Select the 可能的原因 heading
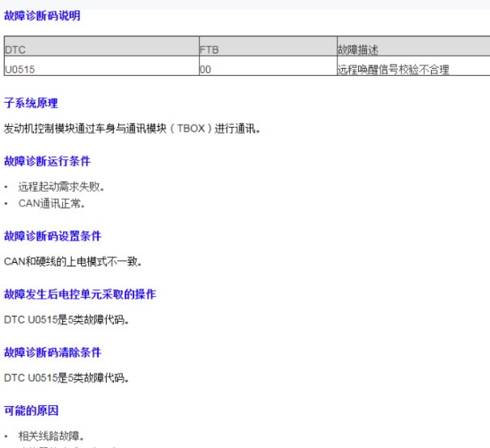This screenshot has height=448, width=490. click(x=32, y=411)
